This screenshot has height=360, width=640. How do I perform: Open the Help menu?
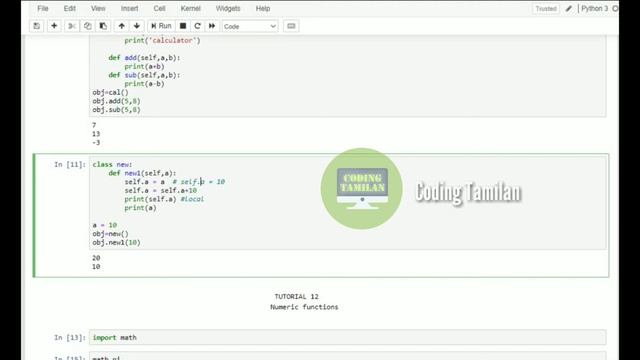263,9
